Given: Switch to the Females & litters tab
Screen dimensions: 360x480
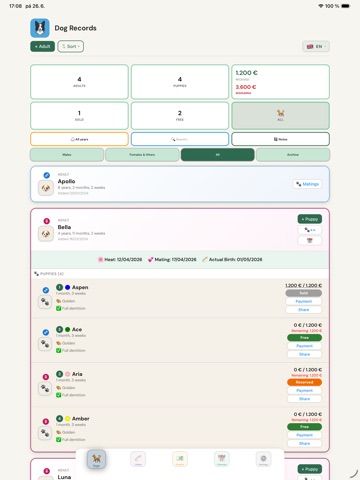Looking at the screenshot, I should 142,155.
